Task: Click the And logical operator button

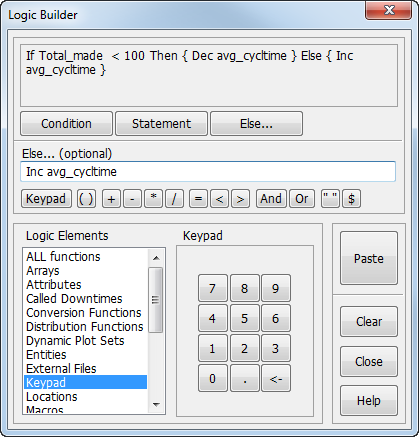Action: (271, 199)
